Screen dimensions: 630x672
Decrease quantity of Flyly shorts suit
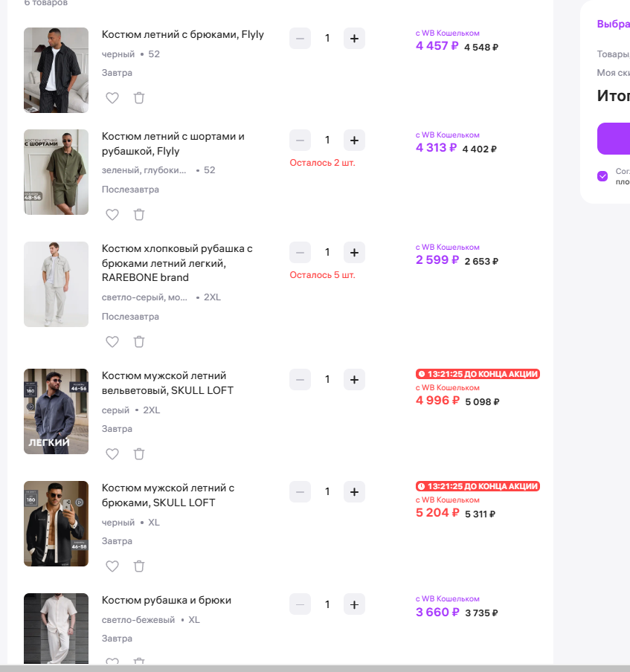300,140
